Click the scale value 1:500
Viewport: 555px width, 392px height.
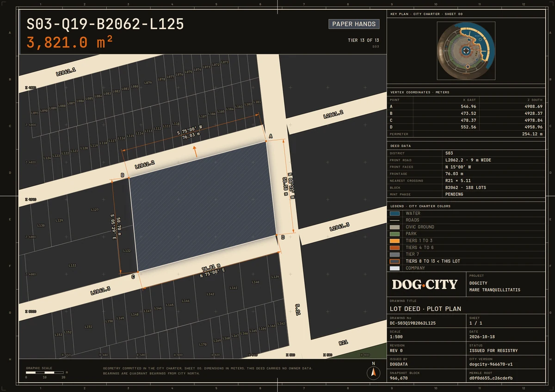396,337
